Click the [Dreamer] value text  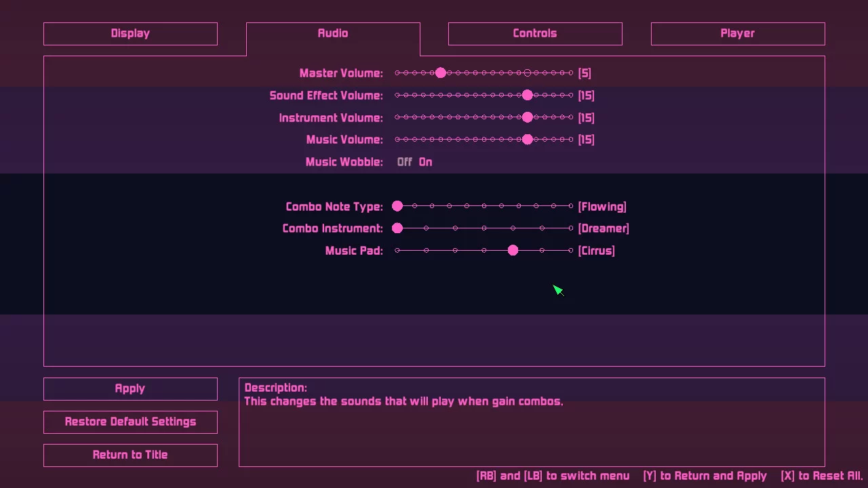pos(604,228)
